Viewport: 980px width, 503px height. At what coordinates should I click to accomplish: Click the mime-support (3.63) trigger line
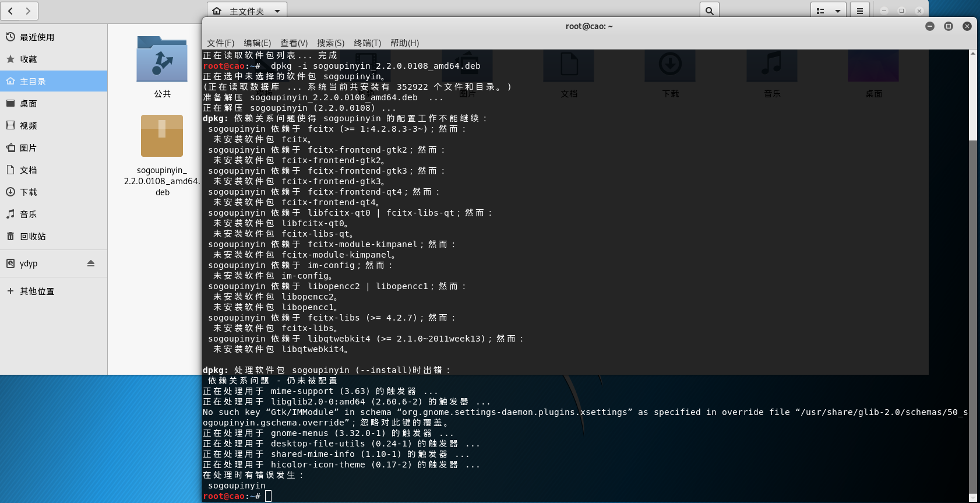320,391
